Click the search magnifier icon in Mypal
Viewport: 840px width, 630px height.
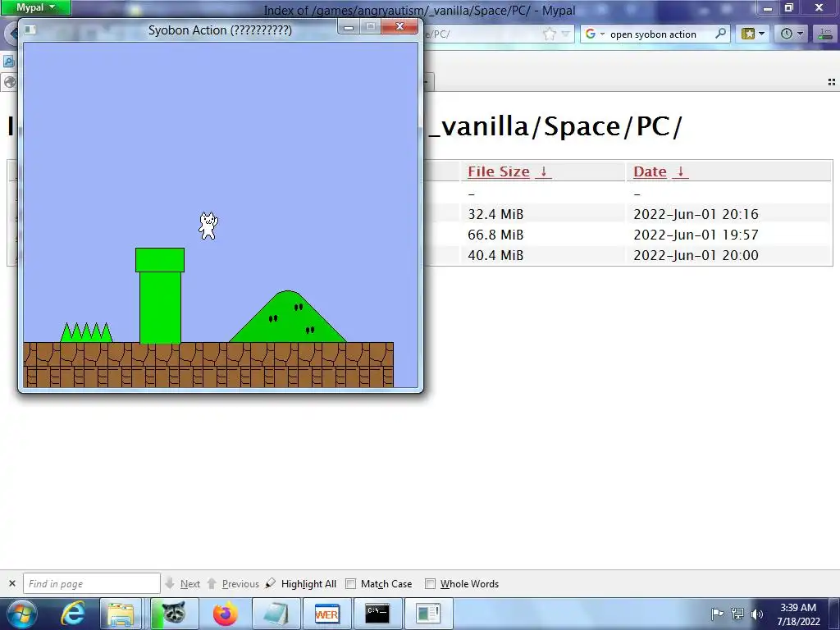720,34
